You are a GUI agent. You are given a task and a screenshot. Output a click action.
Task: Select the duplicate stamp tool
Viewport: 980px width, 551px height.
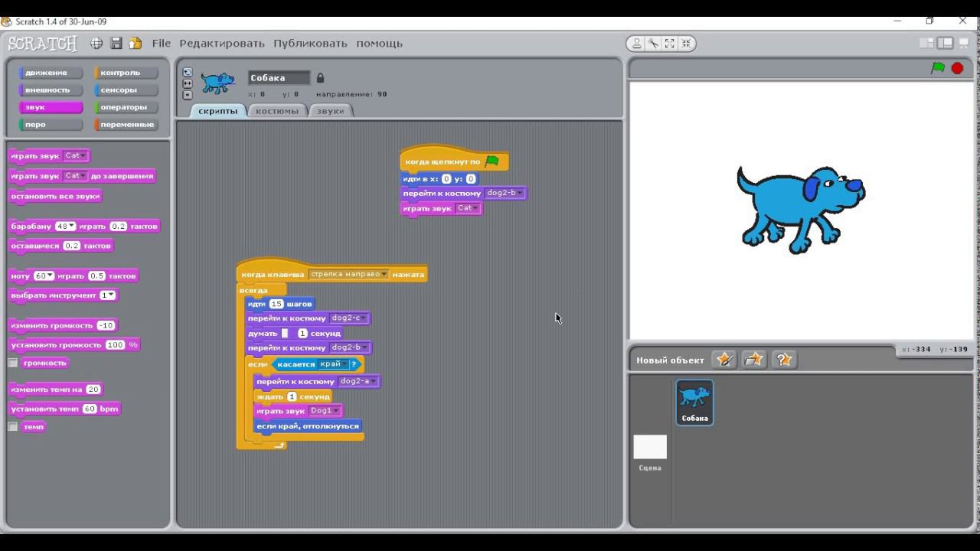[x=636, y=44]
